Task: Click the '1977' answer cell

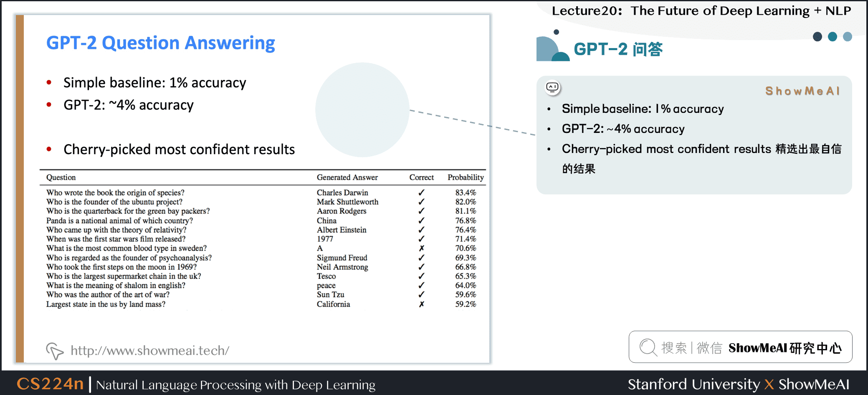Action: [x=325, y=239]
